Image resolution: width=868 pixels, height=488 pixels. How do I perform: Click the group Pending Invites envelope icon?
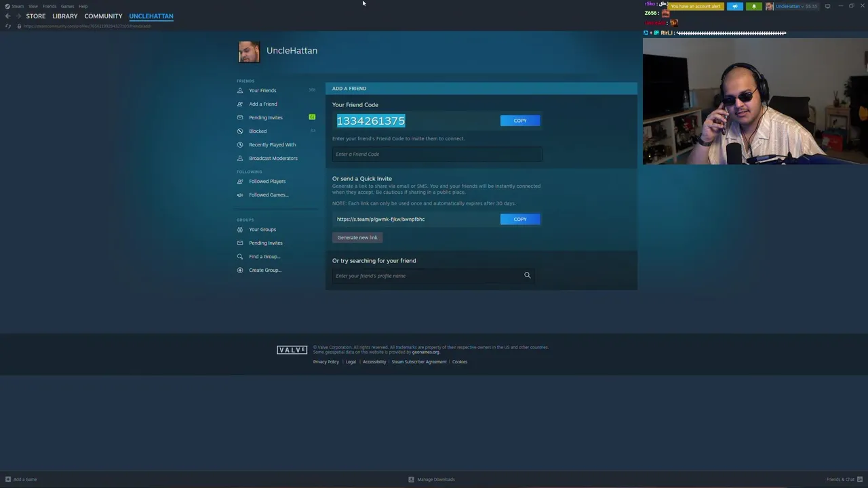pos(240,243)
